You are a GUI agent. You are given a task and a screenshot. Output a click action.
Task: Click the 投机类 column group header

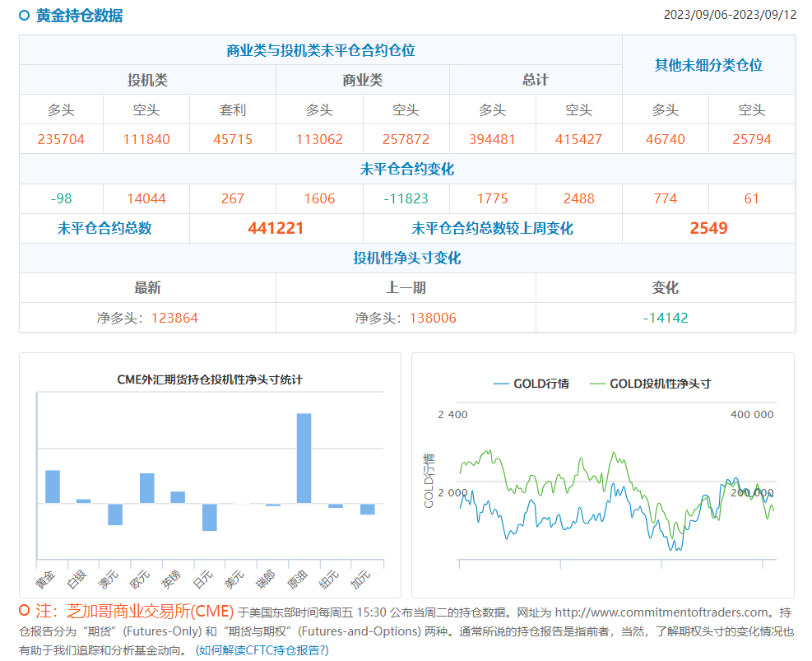[x=147, y=80]
